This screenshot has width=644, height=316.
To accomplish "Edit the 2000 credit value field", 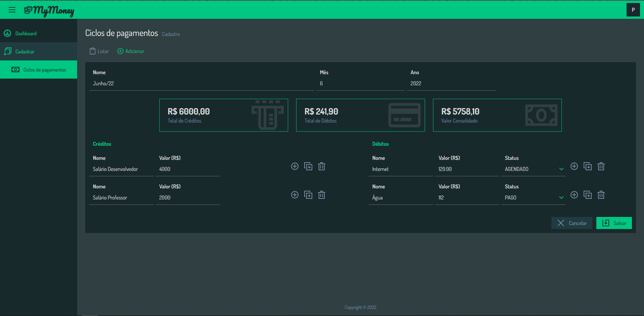I will click(188, 198).
